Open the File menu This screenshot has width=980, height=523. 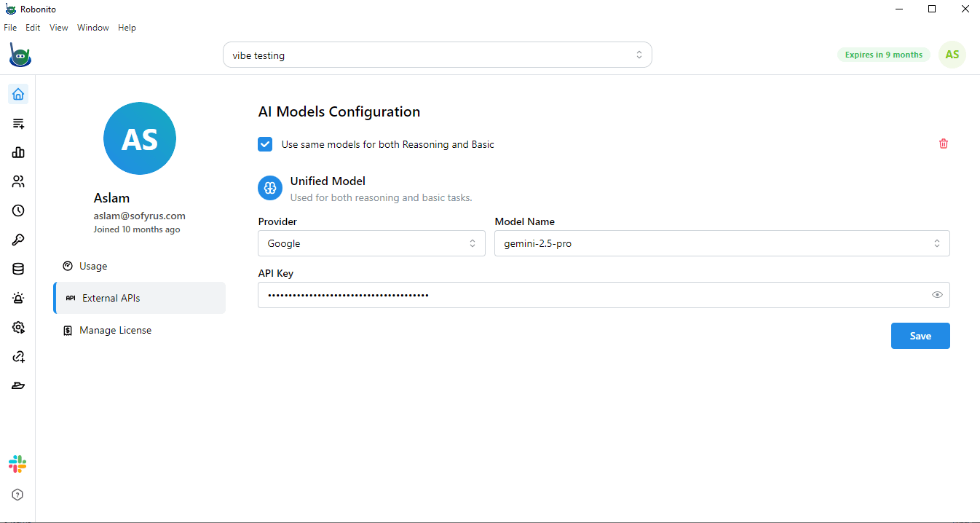tap(10, 27)
